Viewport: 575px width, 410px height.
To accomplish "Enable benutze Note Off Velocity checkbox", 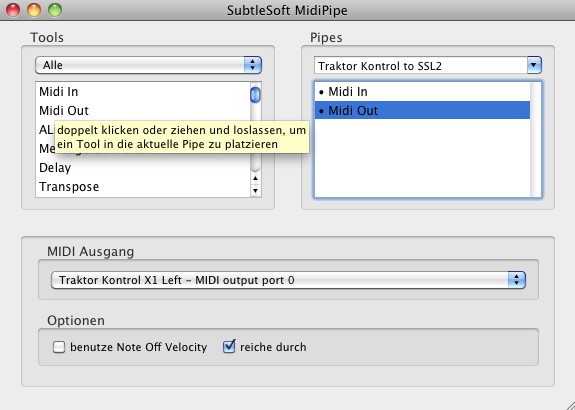I will coord(59,347).
